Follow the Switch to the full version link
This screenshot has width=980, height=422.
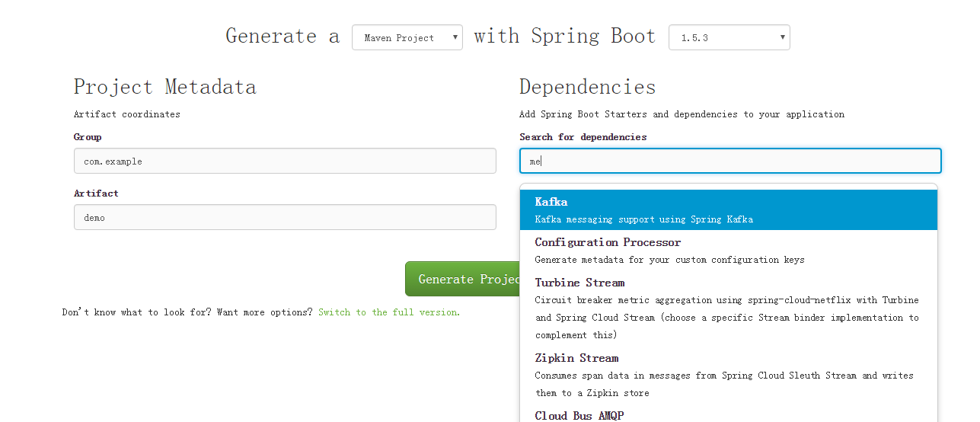(x=389, y=312)
